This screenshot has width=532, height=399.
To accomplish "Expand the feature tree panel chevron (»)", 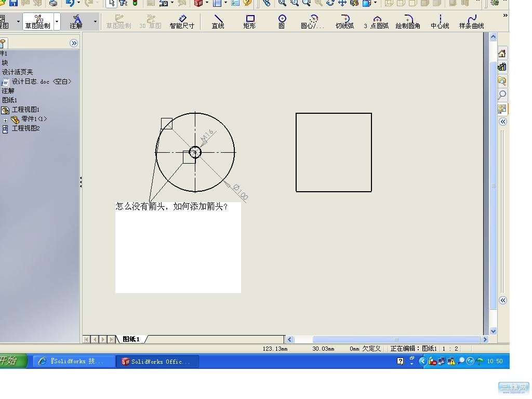I will 74,43.
